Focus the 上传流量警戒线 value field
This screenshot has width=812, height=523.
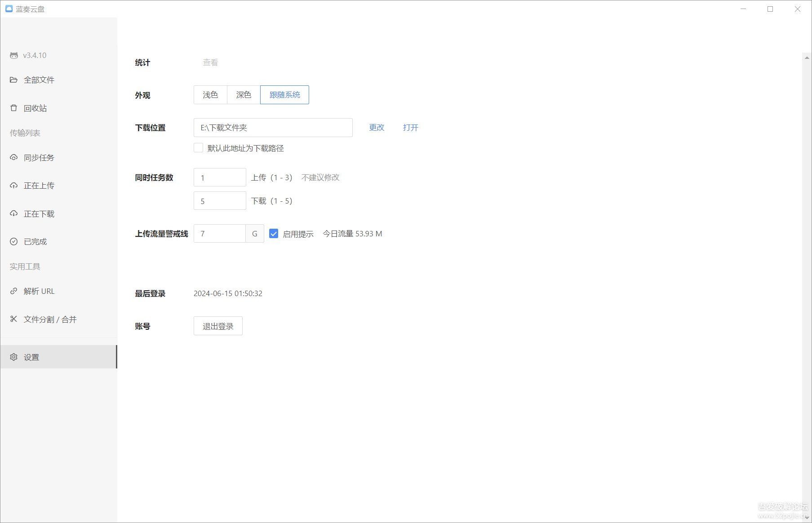point(220,234)
